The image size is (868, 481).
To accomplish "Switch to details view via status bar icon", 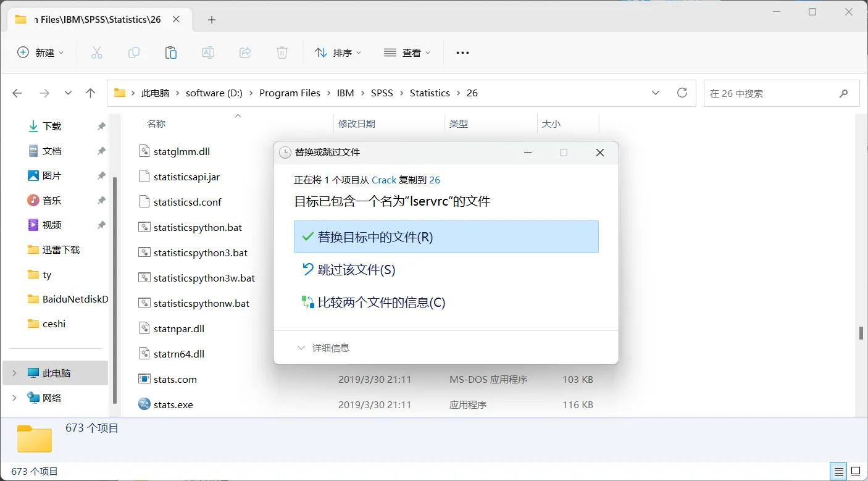I will (838, 471).
